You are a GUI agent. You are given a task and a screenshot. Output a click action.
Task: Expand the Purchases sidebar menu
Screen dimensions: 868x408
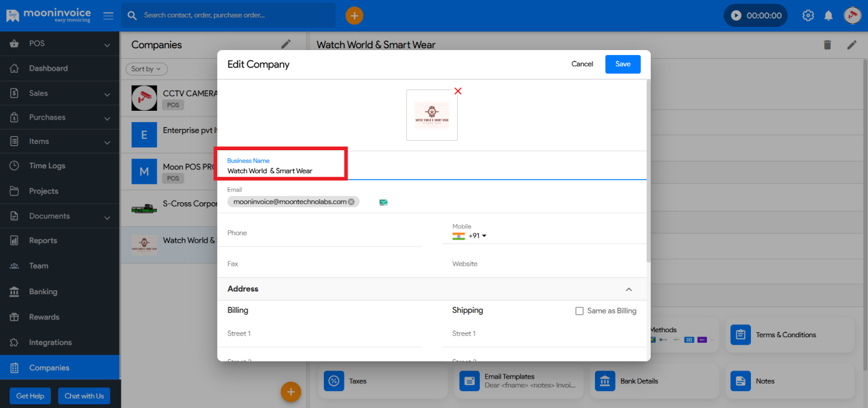(x=107, y=118)
